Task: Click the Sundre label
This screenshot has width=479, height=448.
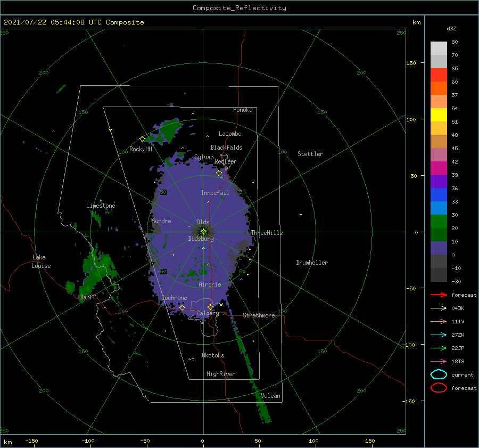Action: 161,221
